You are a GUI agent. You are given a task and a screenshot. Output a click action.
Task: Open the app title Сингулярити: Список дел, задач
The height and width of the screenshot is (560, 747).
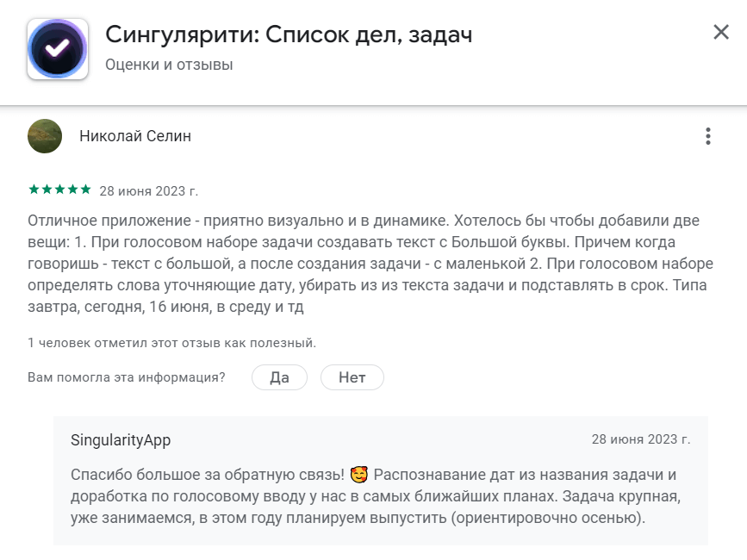point(287,34)
